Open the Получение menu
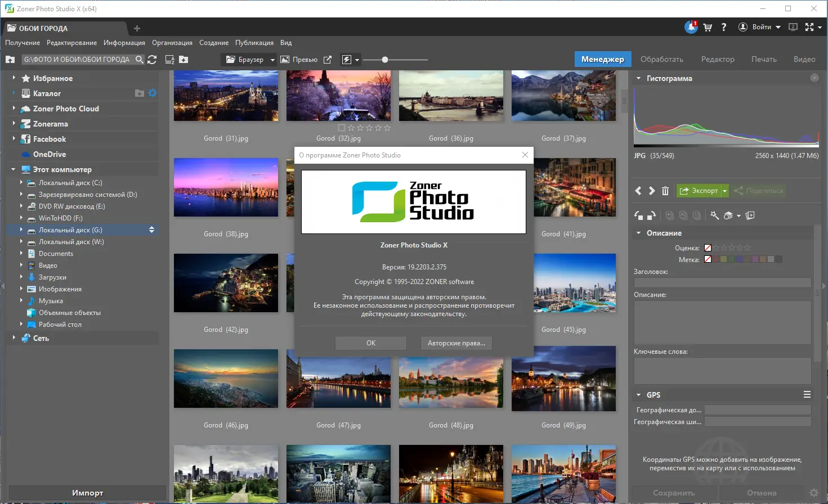This screenshot has width=828, height=504. tap(23, 43)
